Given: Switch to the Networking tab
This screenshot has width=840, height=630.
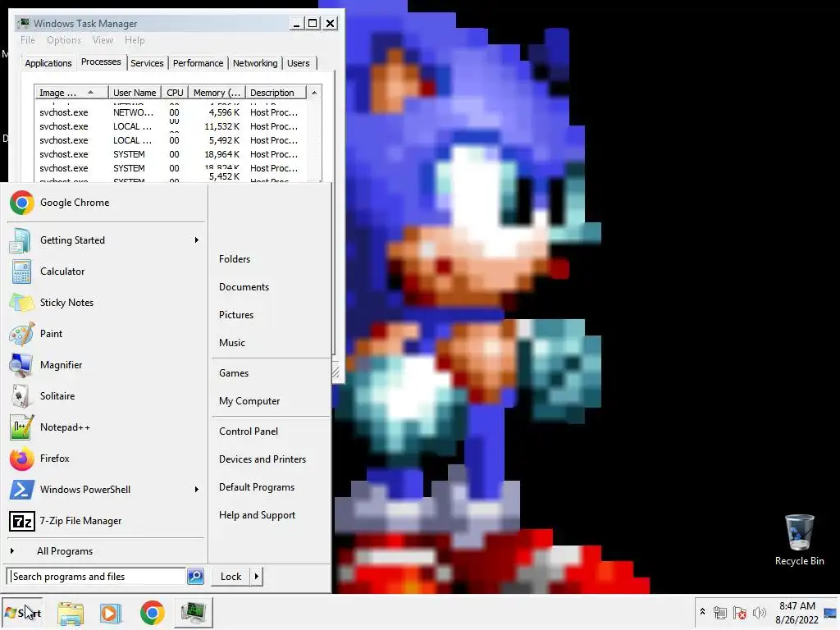Looking at the screenshot, I should tap(255, 63).
